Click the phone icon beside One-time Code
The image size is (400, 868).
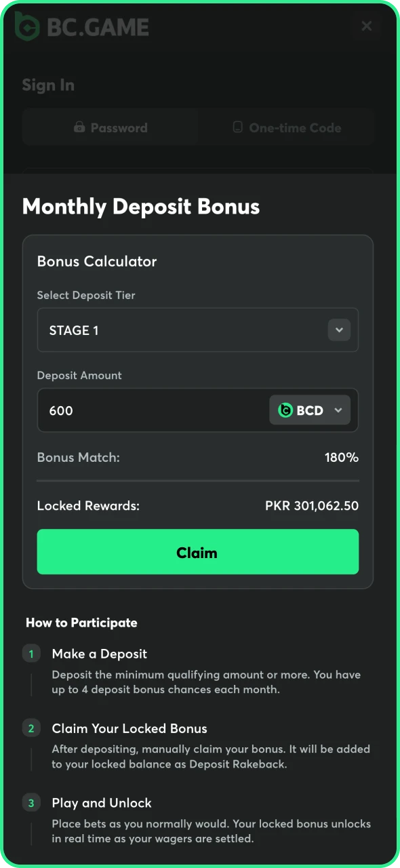(x=239, y=127)
